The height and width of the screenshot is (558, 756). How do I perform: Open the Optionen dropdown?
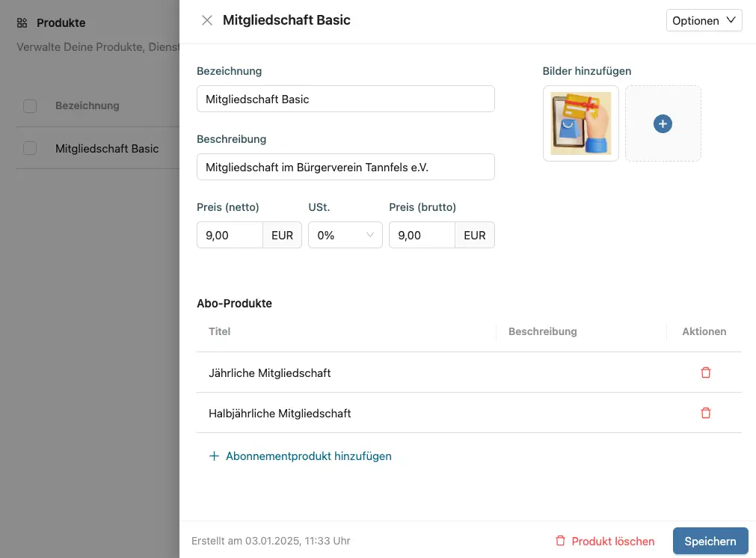point(704,20)
